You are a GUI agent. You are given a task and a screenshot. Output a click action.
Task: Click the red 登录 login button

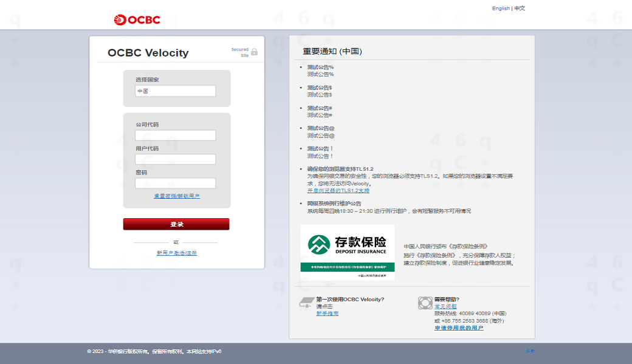(176, 224)
